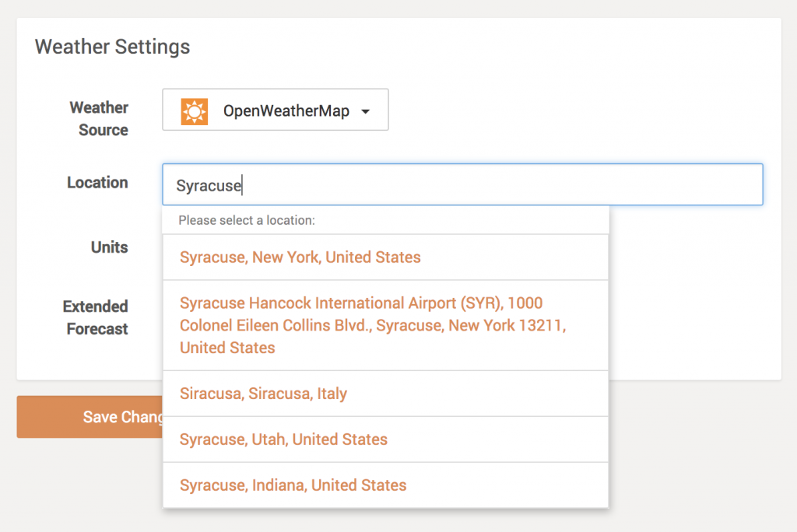
Task: Select Syracuse, Utah, United States
Action: tap(386, 439)
